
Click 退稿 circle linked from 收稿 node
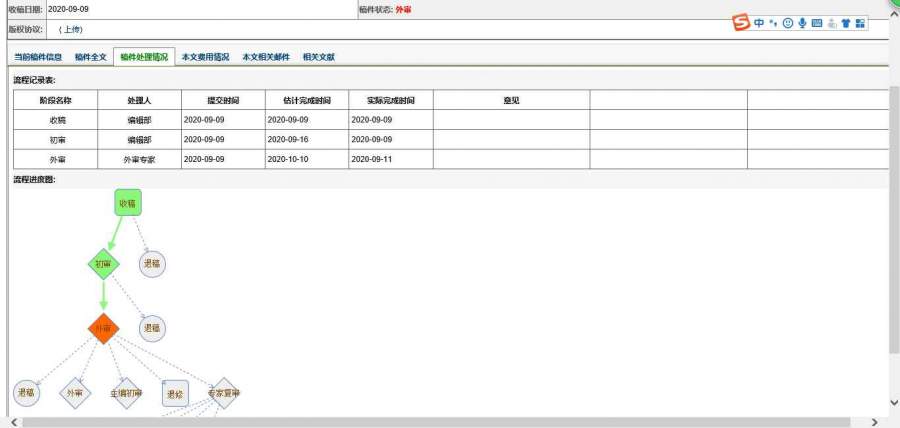coord(152,264)
